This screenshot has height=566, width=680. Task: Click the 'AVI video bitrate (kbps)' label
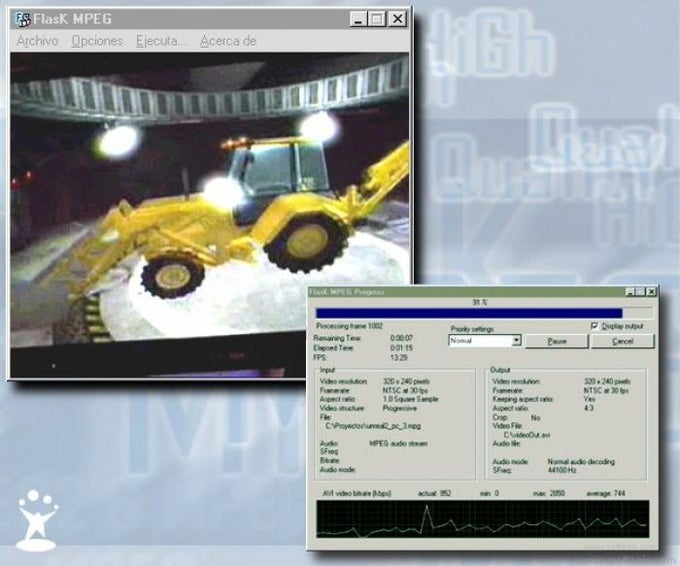click(357, 494)
